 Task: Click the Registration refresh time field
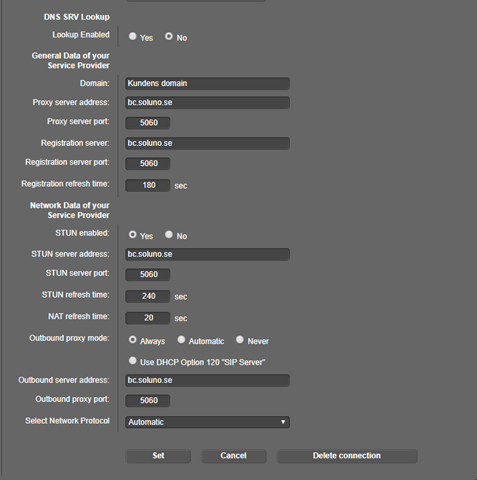tap(148, 185)
